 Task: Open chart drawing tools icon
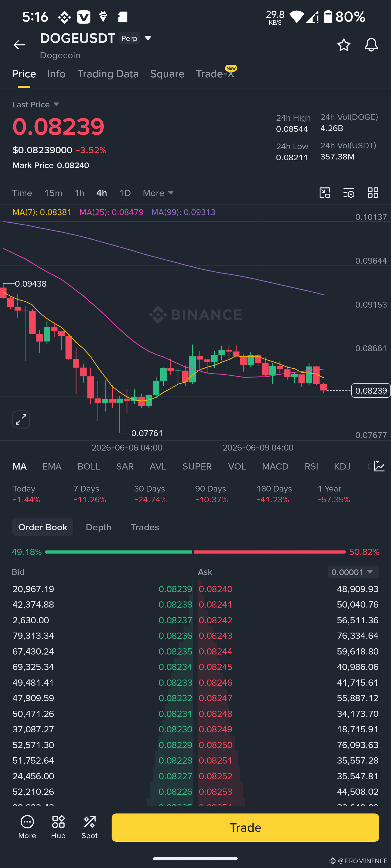pyautogui.click(x=324, y=193)
